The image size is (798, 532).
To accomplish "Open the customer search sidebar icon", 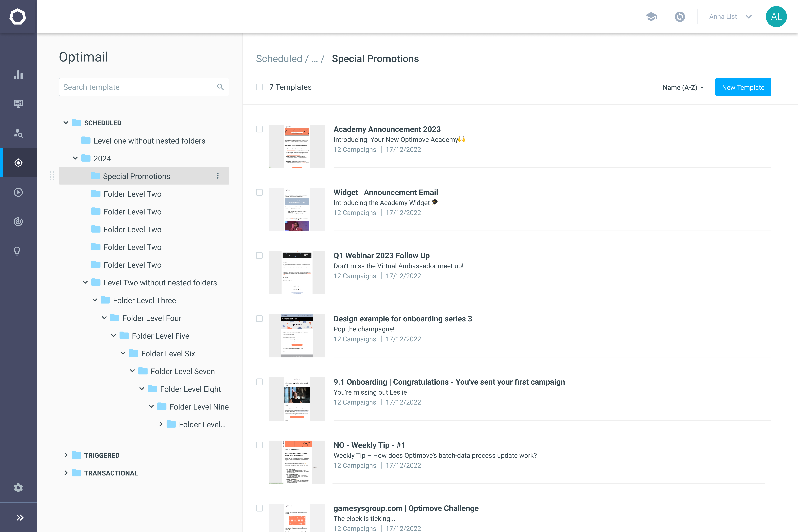I will pyautogui.click(x=18, y=133).
